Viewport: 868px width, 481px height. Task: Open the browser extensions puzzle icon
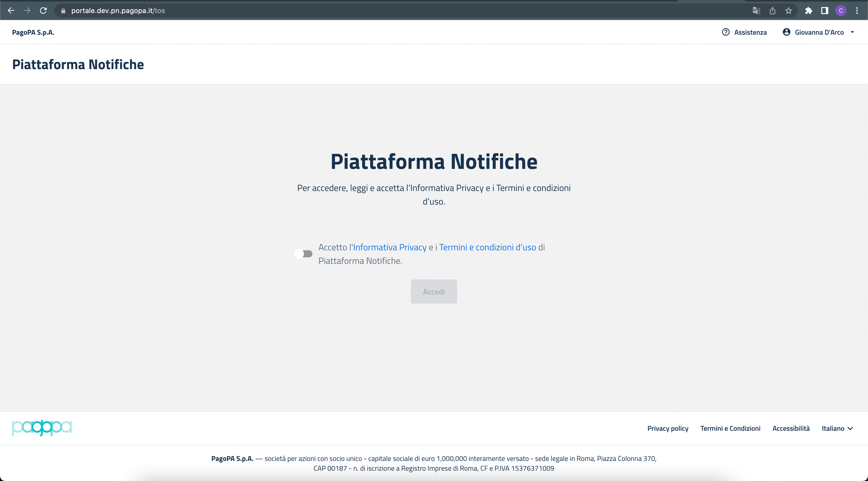click(x=809, y=10)
